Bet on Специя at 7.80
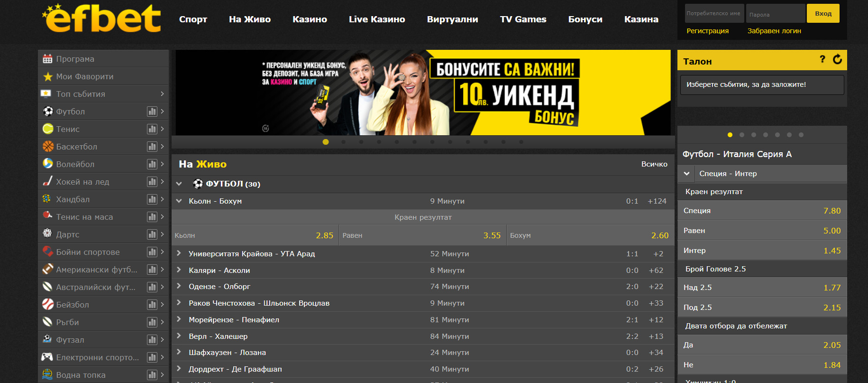This screenshot has height=383, width=868. [x=762, y=211]
